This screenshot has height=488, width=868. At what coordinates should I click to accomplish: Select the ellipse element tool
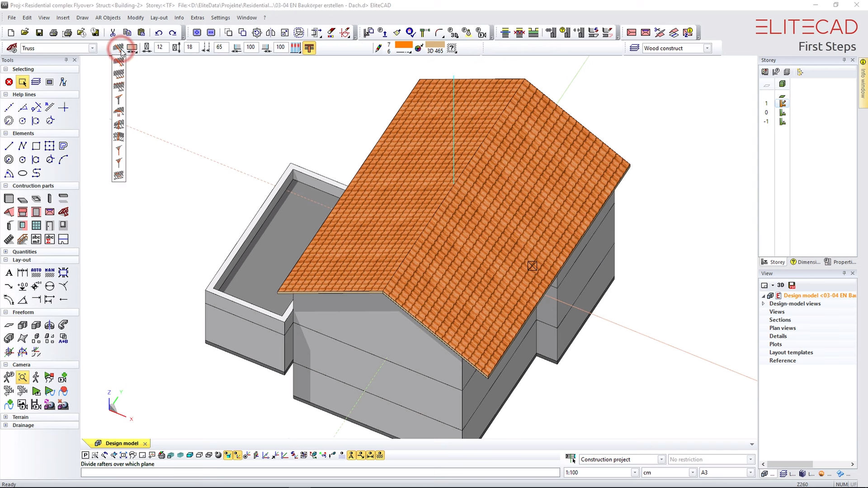(x=22, y=173)
